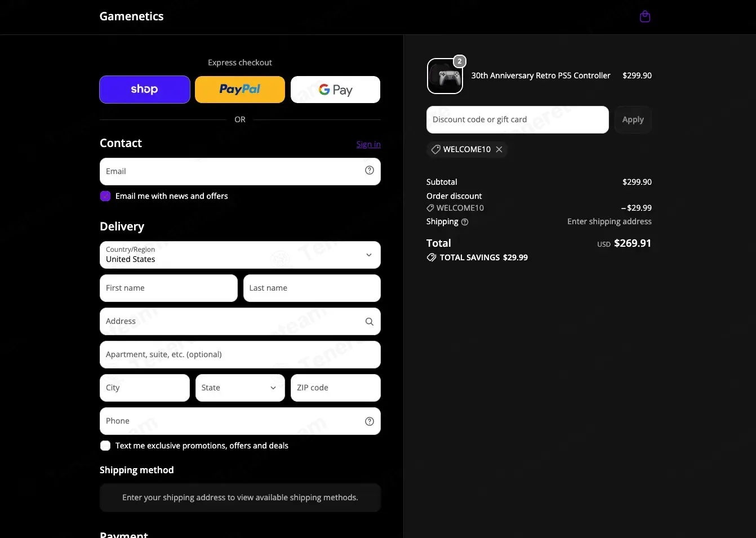The image size is (756, 538).
Task: Choose PayPal express checkout
Action: click(x=240, y=90)
